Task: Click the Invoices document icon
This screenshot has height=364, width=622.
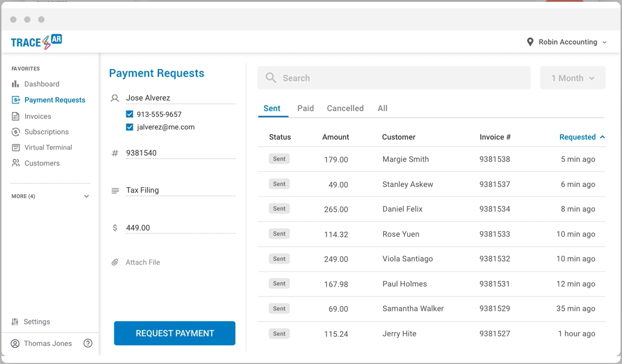Action: click(15, 116)
